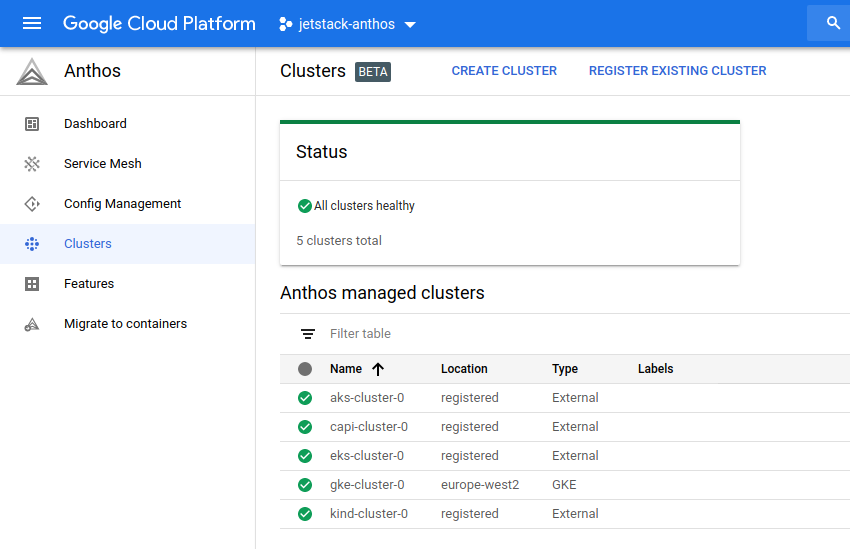
Task: Select Clusters in the sidebar
Action: (x=127, y=244)
